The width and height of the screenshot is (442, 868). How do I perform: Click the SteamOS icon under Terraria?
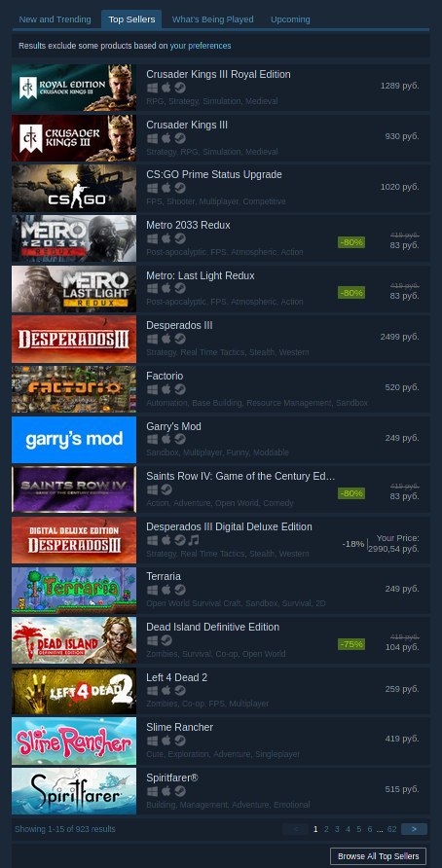click(180, 590)
